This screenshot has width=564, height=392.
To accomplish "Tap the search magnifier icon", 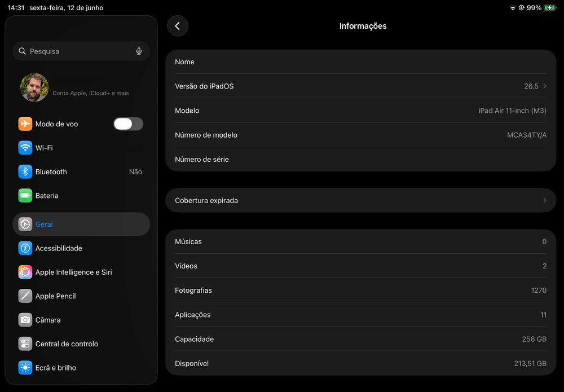I will pyautogui.click(x=23, y=51).
